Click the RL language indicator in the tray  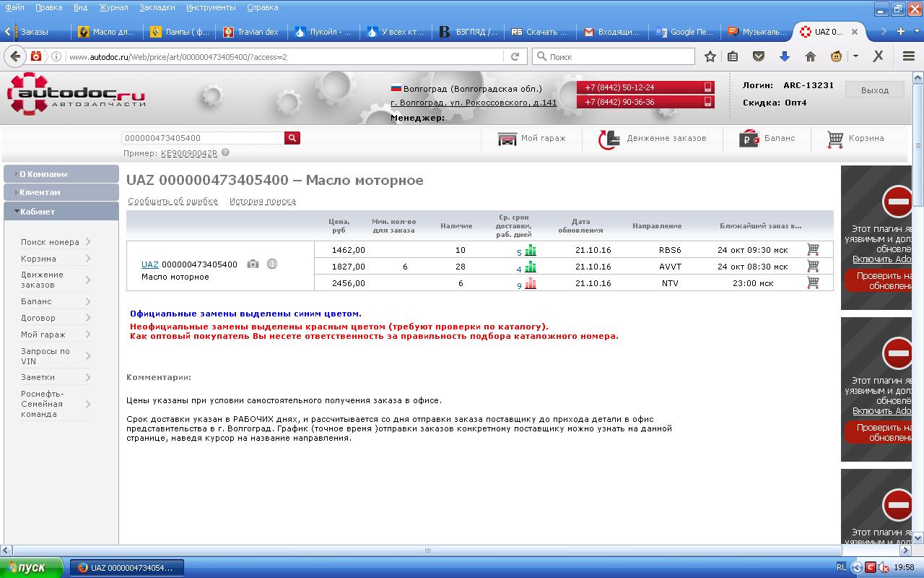[841, 567]
